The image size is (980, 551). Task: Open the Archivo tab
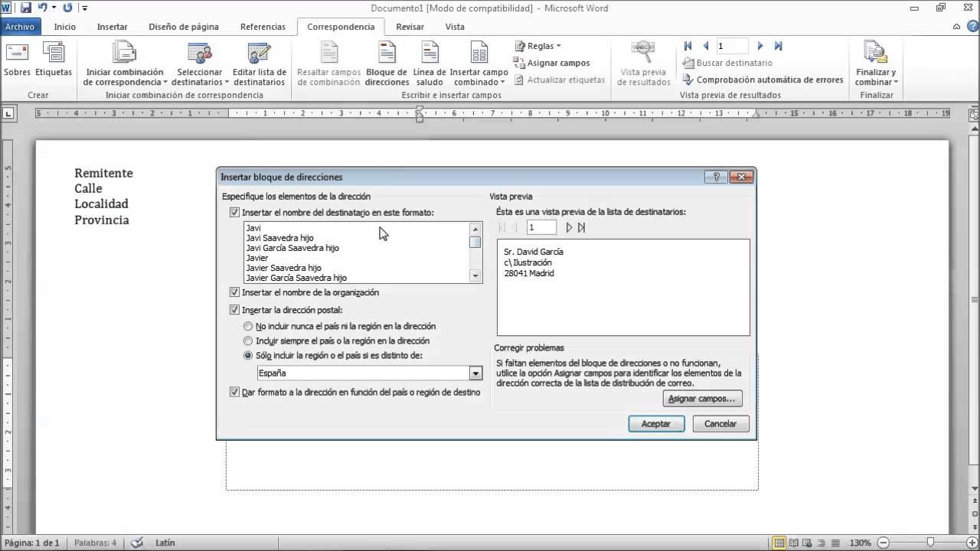[x=20, y=26]
